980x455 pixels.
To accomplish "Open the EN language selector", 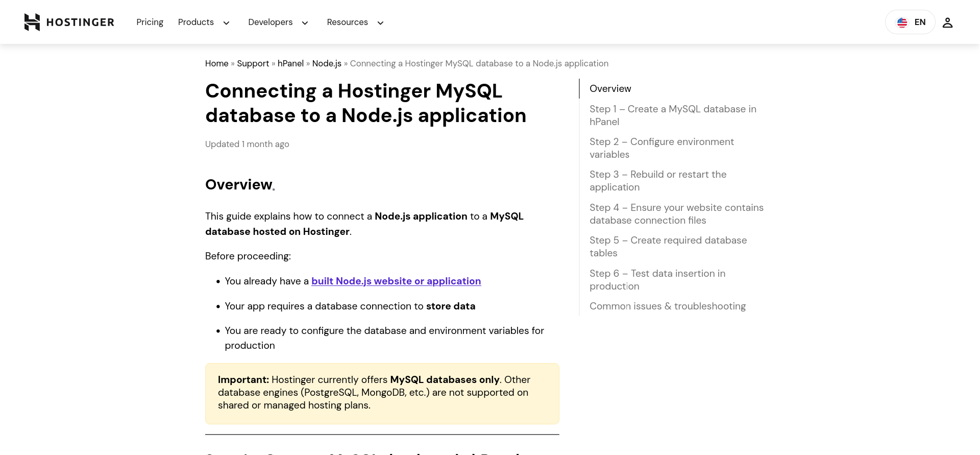I will 910,22.
